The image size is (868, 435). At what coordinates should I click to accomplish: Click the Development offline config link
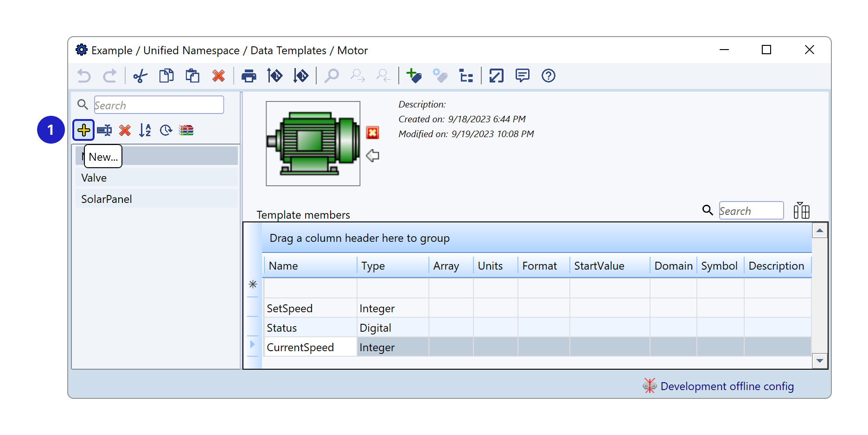pyautogui.click(x=727, y=386)
